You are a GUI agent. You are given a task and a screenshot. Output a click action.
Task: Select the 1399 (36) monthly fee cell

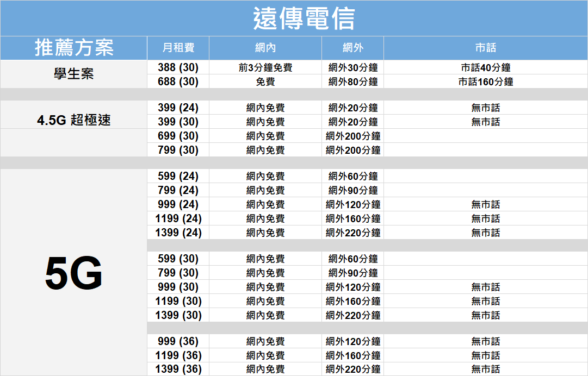[x=178, y=369]
